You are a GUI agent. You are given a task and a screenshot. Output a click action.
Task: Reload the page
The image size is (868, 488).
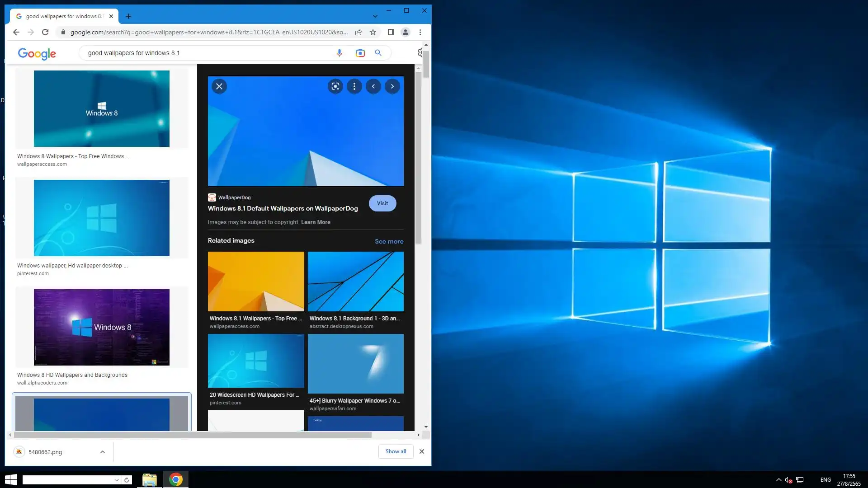tap(45, 32)
